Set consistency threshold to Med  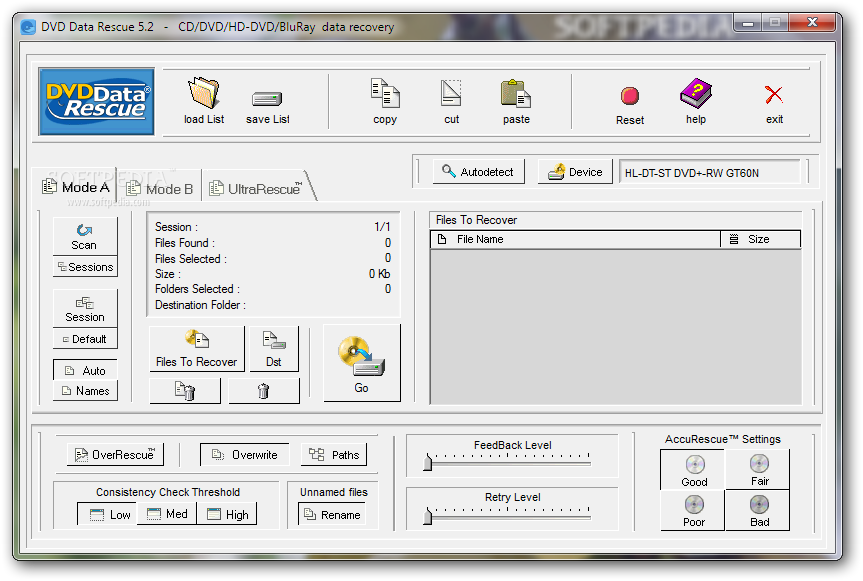[167, 514]
